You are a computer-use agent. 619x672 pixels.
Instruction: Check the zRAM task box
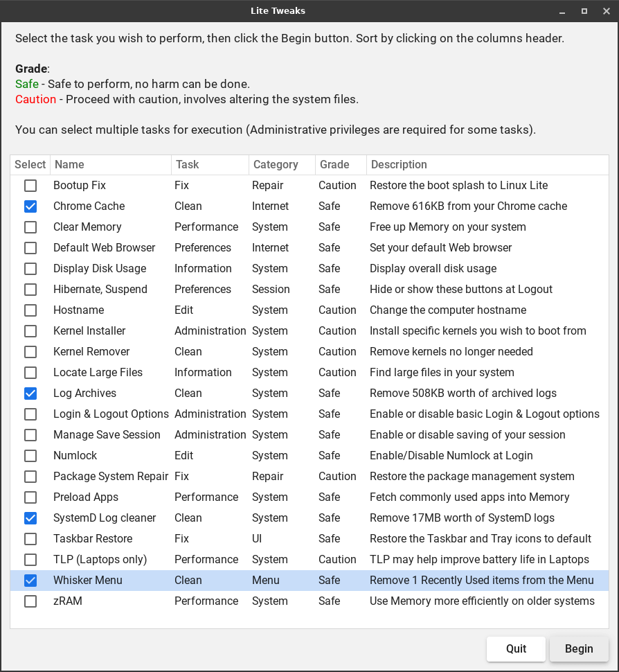coord(30,601)
